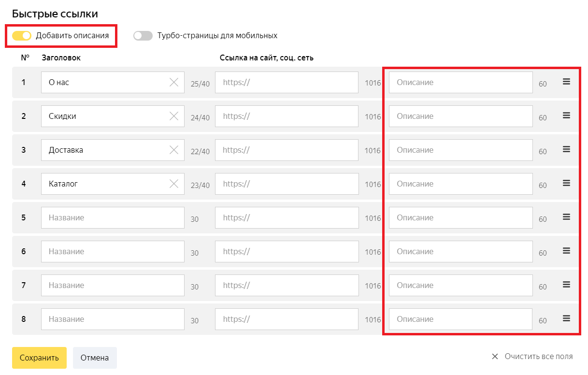Click the 'Описание' field in row 8
The image size is (588, 375).
coord(461,319)
